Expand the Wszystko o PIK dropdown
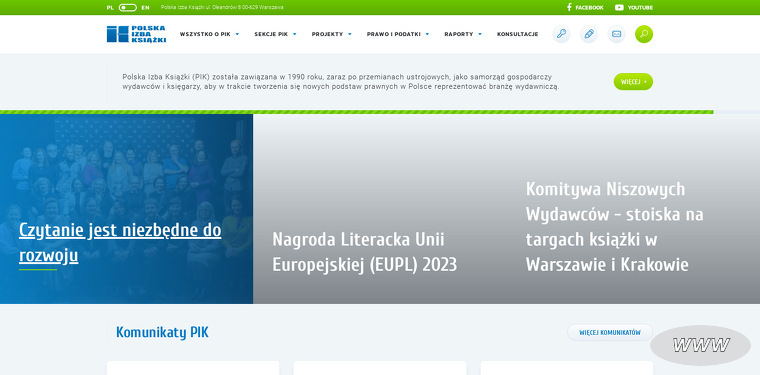Screen dimensions: 760x375 tap(209, 34)
